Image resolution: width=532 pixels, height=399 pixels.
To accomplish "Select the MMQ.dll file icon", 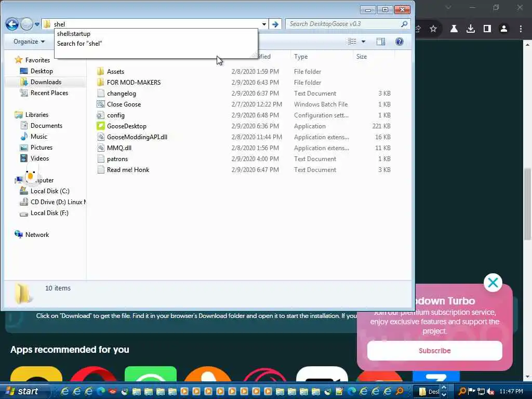I will 100,148.
